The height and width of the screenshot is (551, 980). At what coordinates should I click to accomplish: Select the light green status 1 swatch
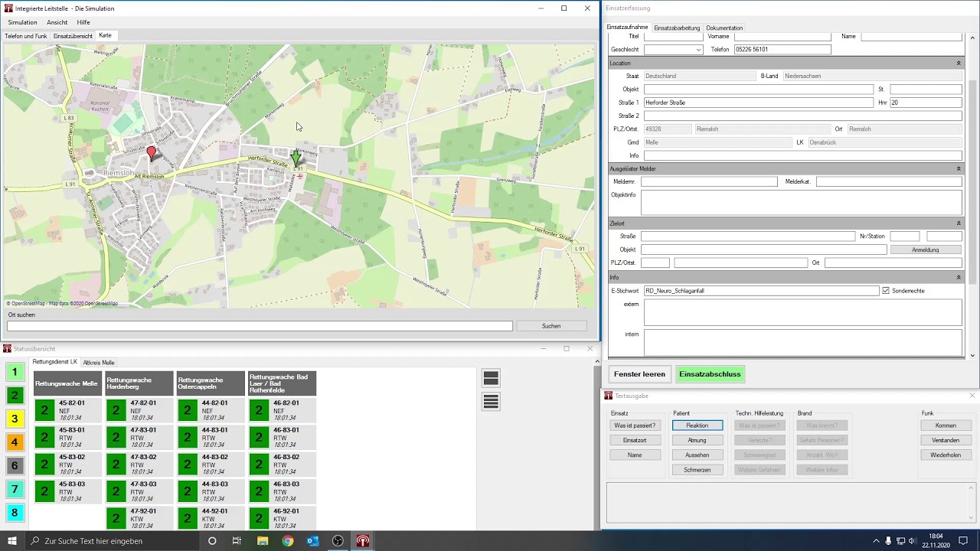[x=14, y=372]
